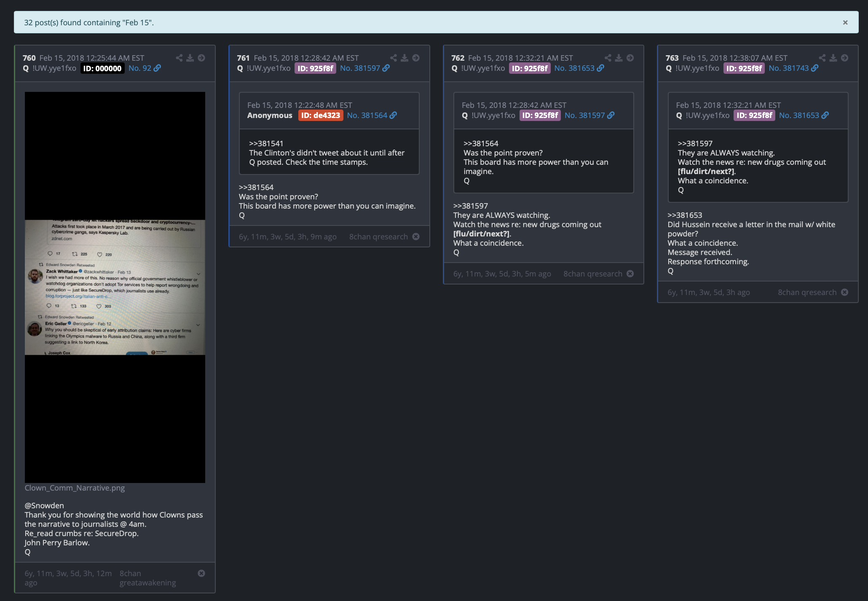
Task: Download post 763
Action: (x=833, y=58)
